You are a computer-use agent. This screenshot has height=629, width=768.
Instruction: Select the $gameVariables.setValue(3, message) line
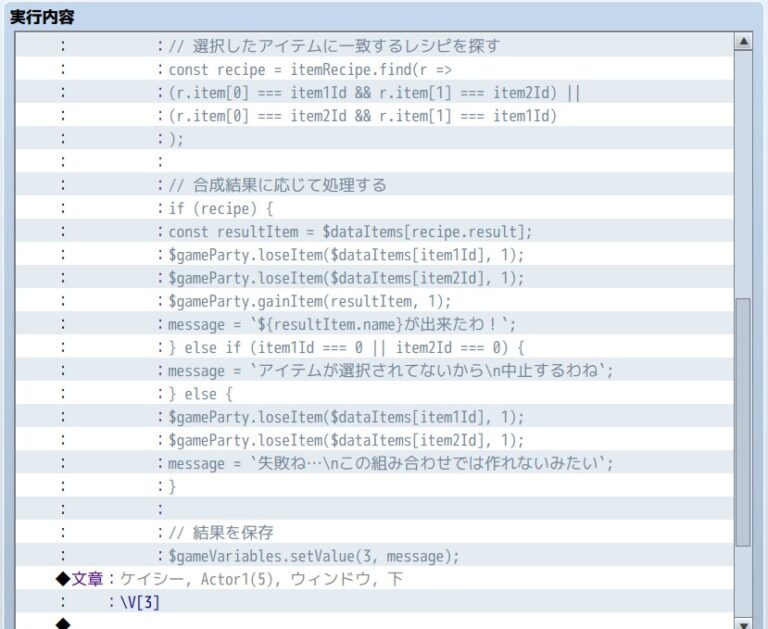313,556
